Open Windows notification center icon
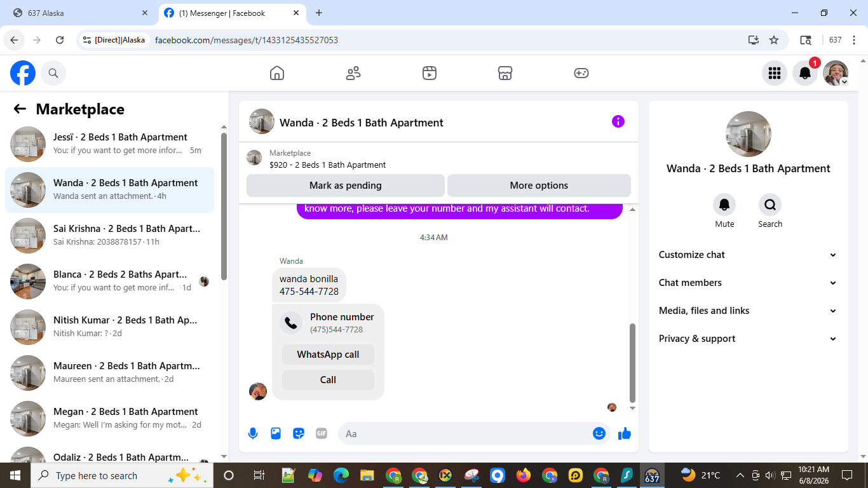 pos(846,475)
